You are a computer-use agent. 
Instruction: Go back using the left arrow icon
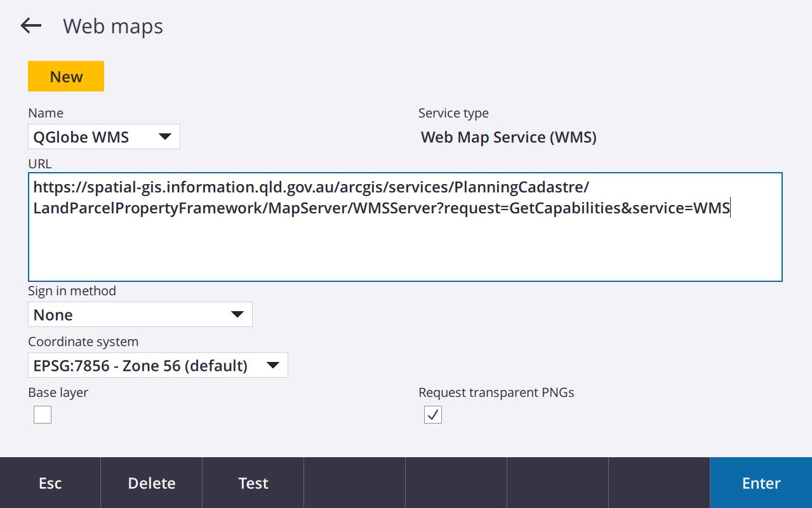tap(30, 25)
